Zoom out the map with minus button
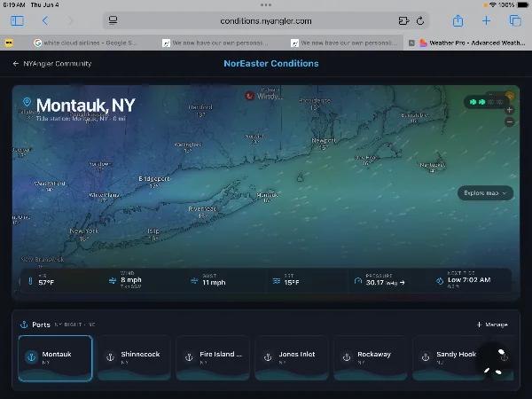Screen dimensions: 532x399 [509, 121]
